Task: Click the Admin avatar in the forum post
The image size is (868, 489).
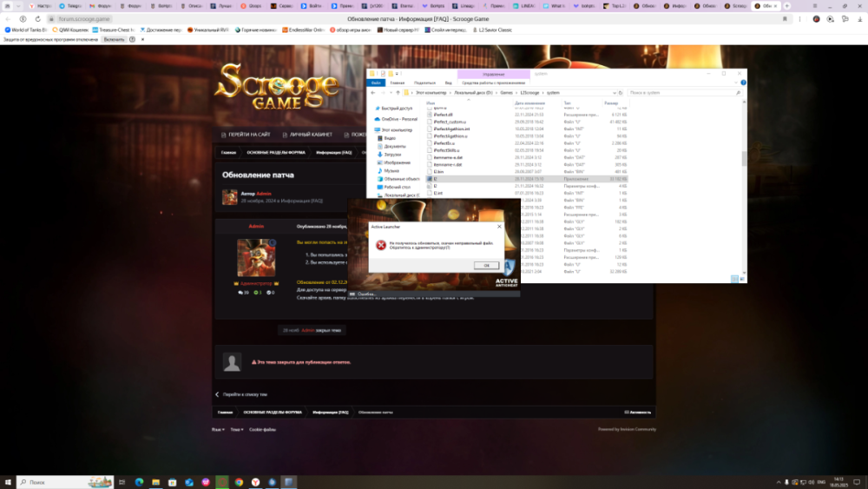Action: (256, 258)
